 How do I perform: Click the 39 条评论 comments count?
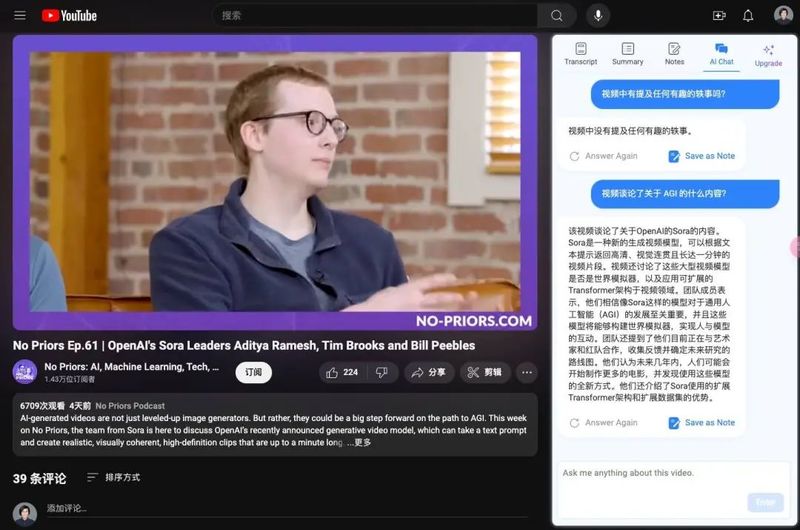(40, 478)
